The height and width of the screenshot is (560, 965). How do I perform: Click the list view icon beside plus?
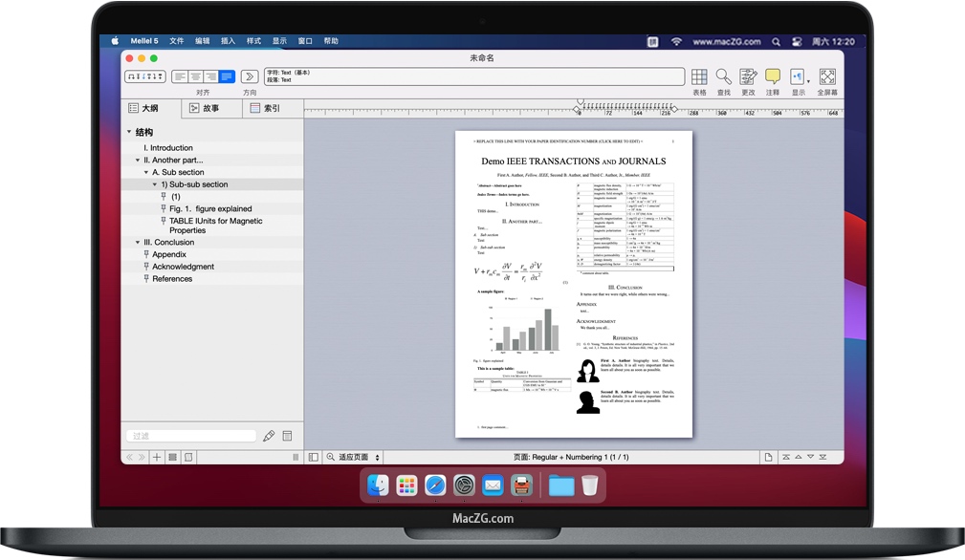(x=173, y=458)
